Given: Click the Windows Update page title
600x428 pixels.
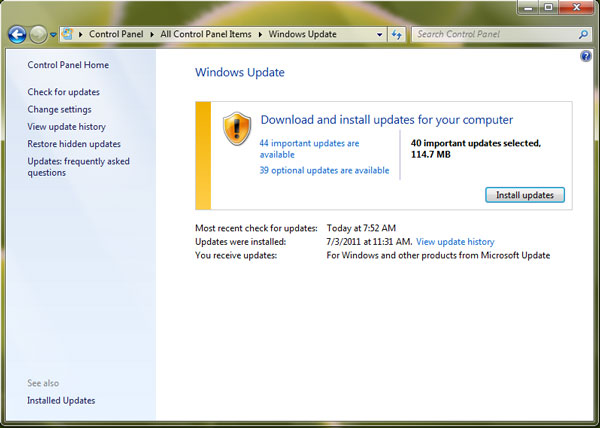Looking at the screenshot, I should coord(240,72).
